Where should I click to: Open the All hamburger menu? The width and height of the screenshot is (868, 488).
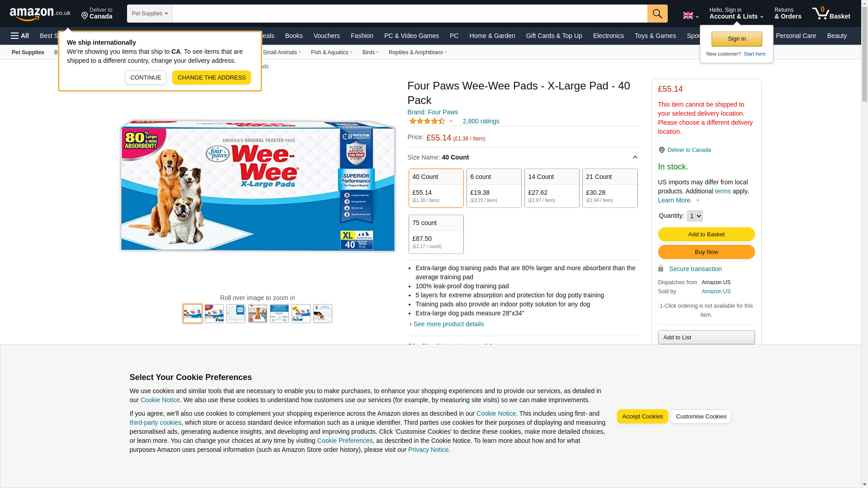20,36
